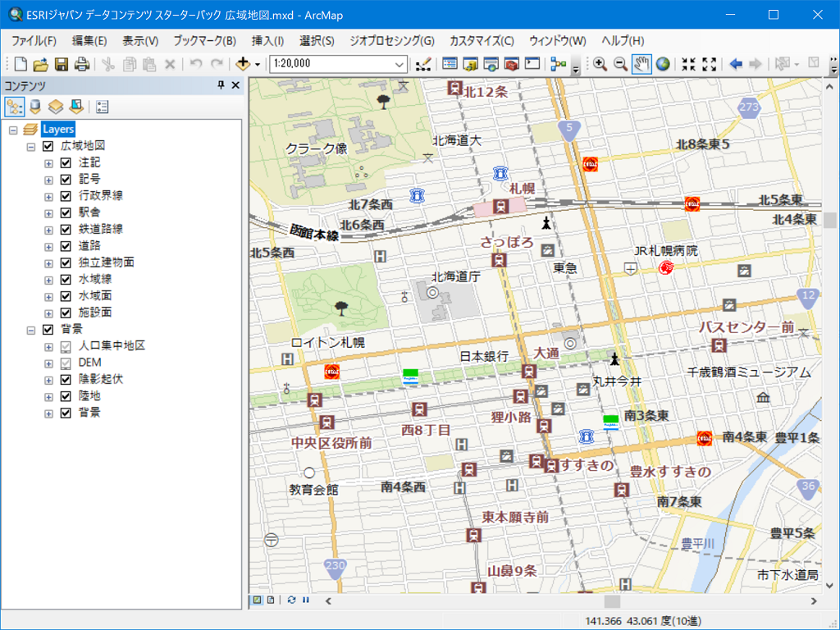
Task: Open the 編集(E) menu
Action: 89,41
